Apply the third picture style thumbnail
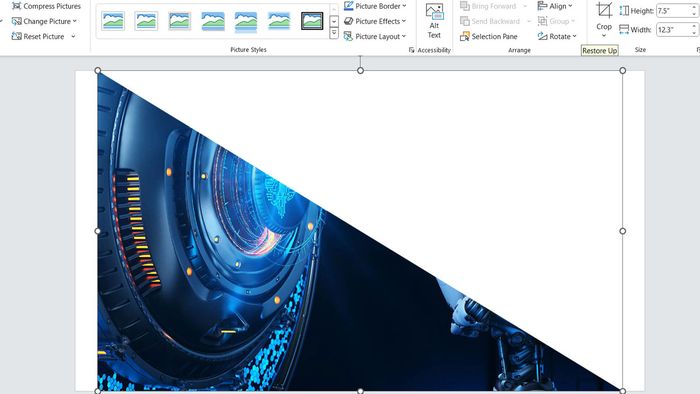700x394 pixels. click(179, 21)
